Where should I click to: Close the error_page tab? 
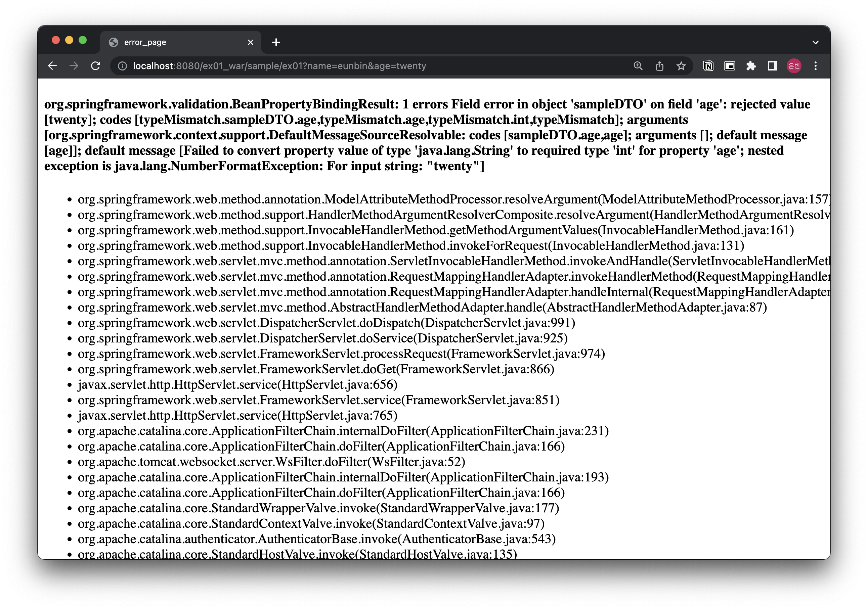point(250,42)
